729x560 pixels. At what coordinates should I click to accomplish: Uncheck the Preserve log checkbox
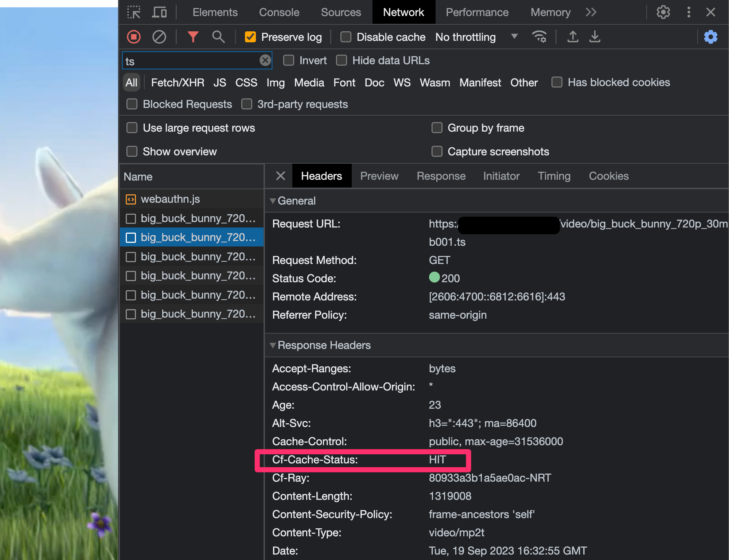pos(250,37)
